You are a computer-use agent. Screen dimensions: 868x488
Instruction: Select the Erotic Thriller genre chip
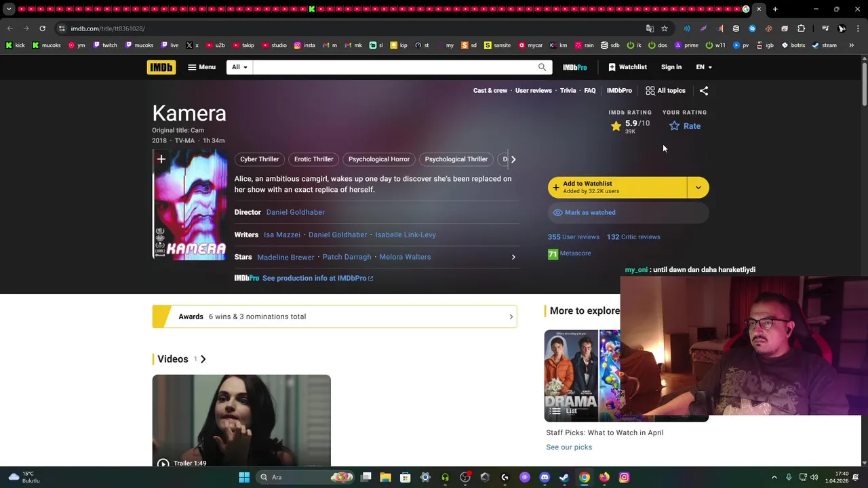(314, 159)
